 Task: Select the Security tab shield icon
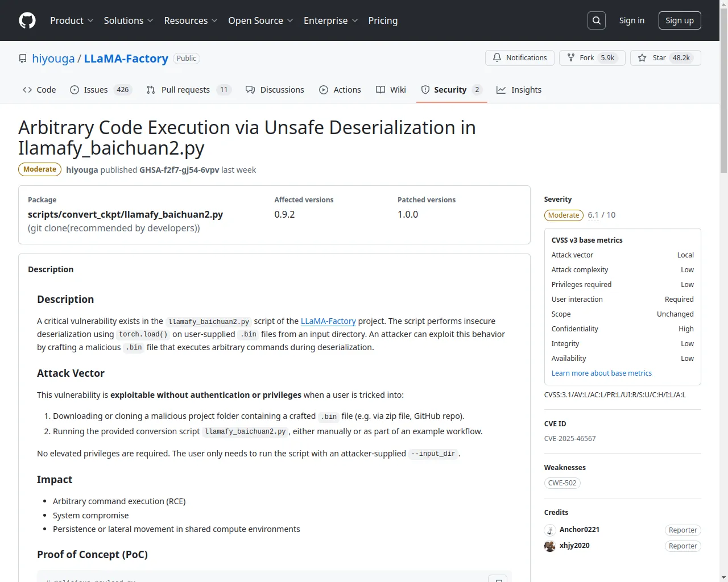(x=425, y=90)
